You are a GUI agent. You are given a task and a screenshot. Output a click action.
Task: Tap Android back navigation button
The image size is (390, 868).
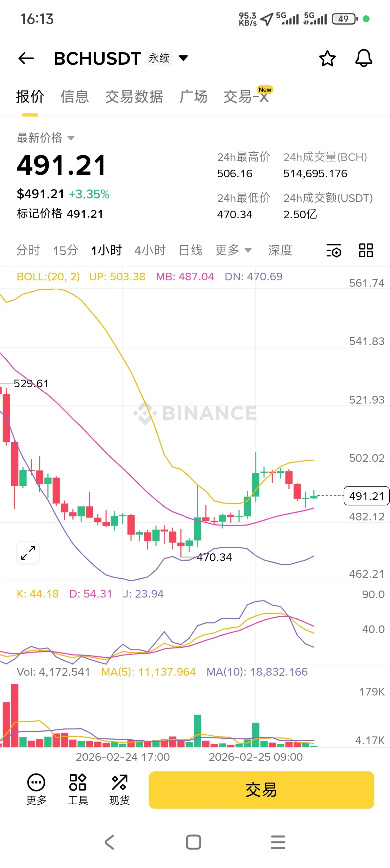pos(110,842)
